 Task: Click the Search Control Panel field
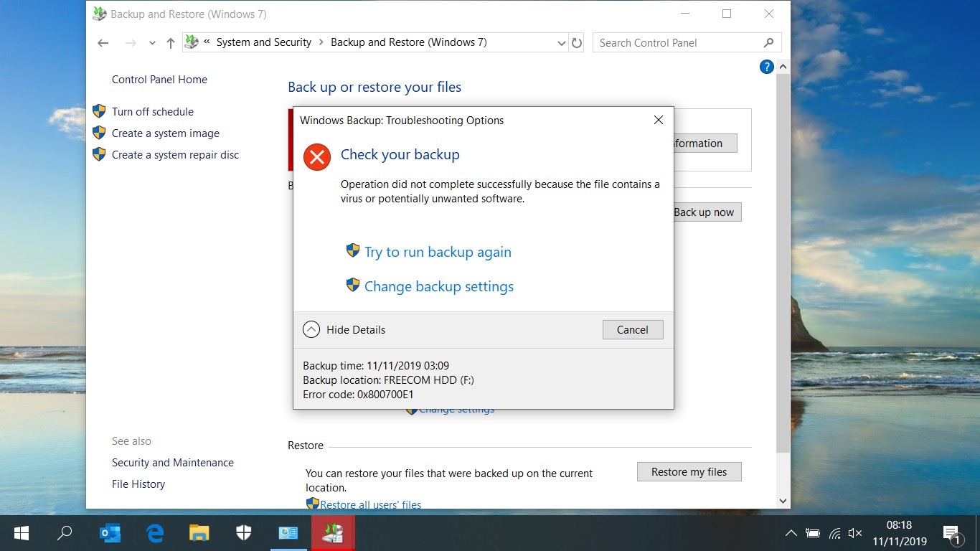pos(678,43)
